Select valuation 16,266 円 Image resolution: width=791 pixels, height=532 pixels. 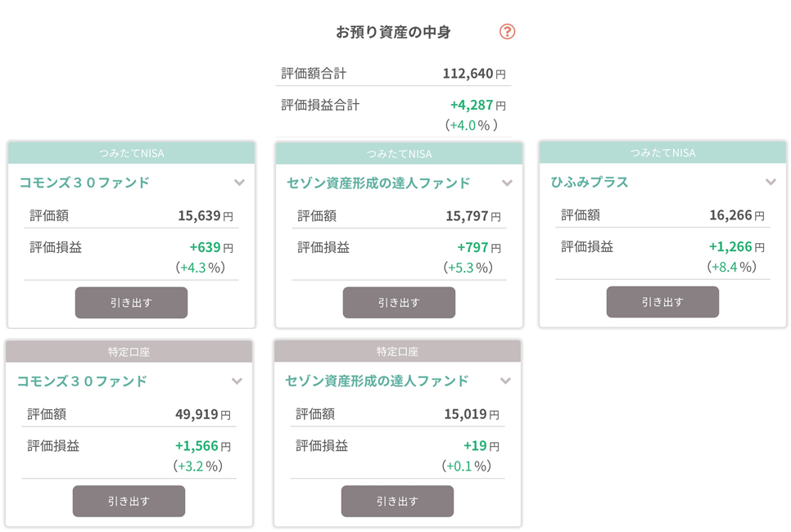point(737,215)
